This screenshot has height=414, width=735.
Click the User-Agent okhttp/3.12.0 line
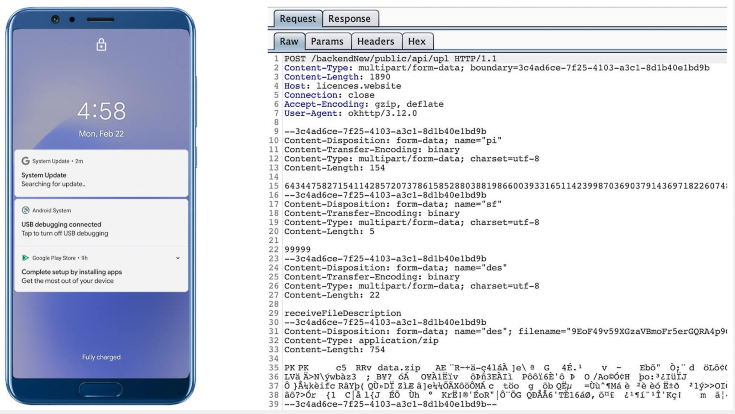[350, 113]
